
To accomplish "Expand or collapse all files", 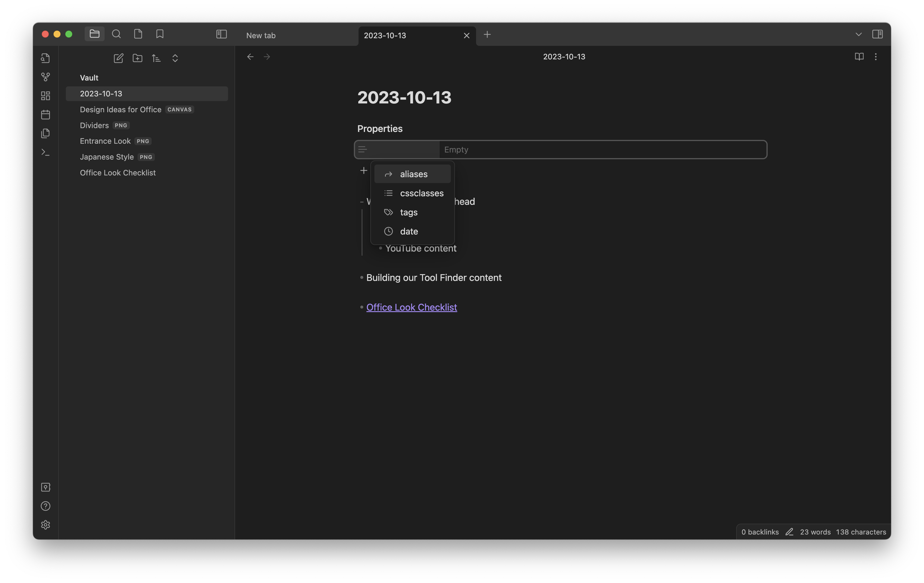I will point(175,58).
